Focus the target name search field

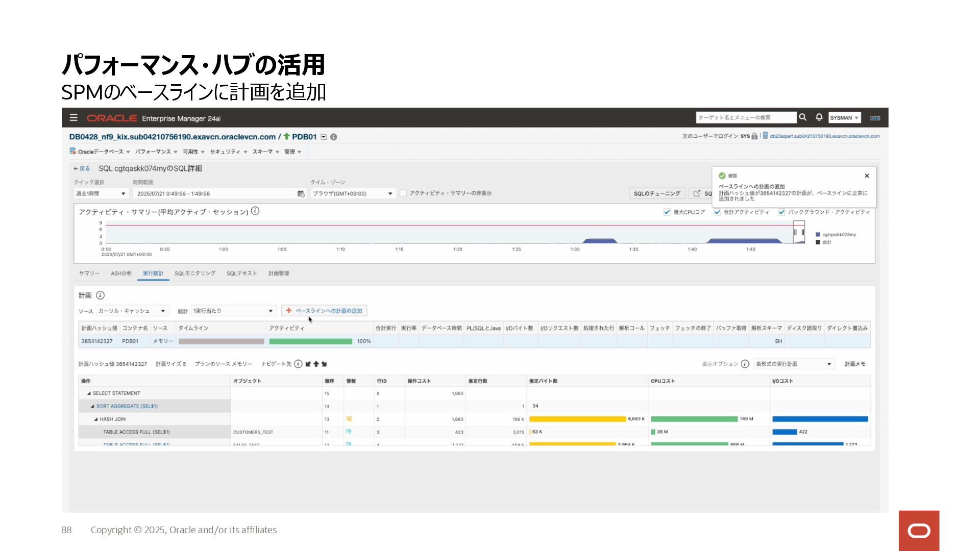746,118
